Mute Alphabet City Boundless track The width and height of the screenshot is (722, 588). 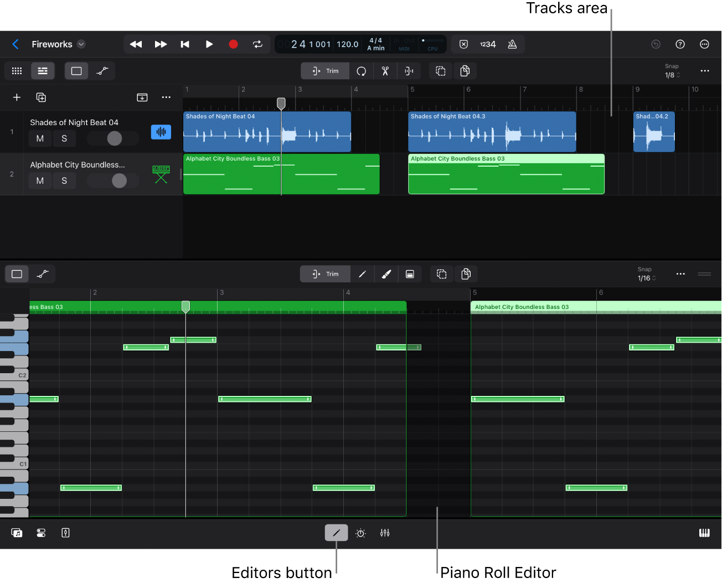pyautogui.click(x=40, y=180)
